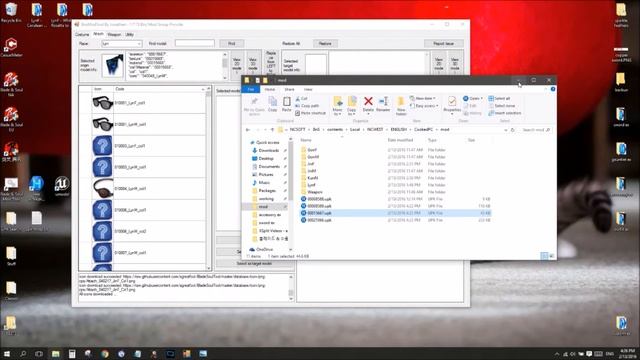
Task: Click the Edit icon in Open group
Action: tap(466, 106)
